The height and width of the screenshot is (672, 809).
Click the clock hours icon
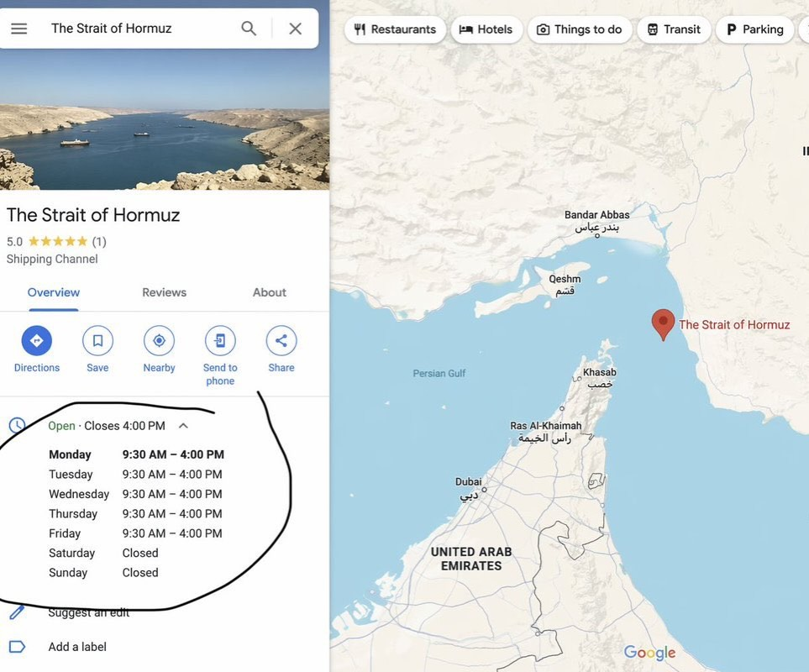[x=17, y=426]
